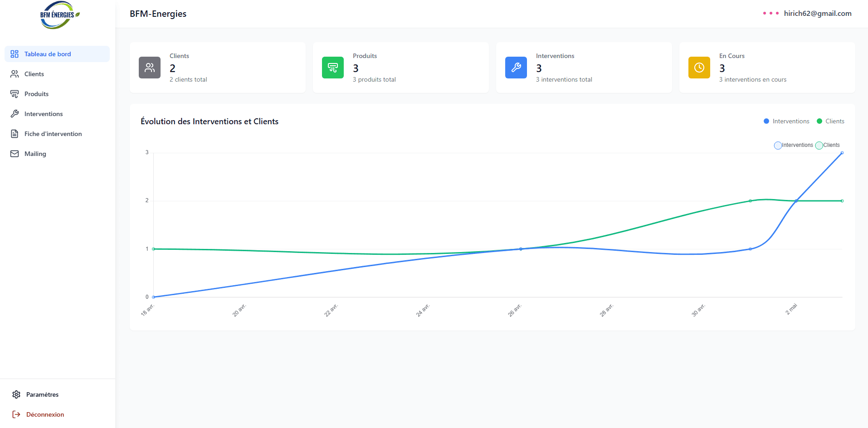The image size is (868, 428).
Task: Click the Mailing envelope icon
Action: click(x=15, y=154)
